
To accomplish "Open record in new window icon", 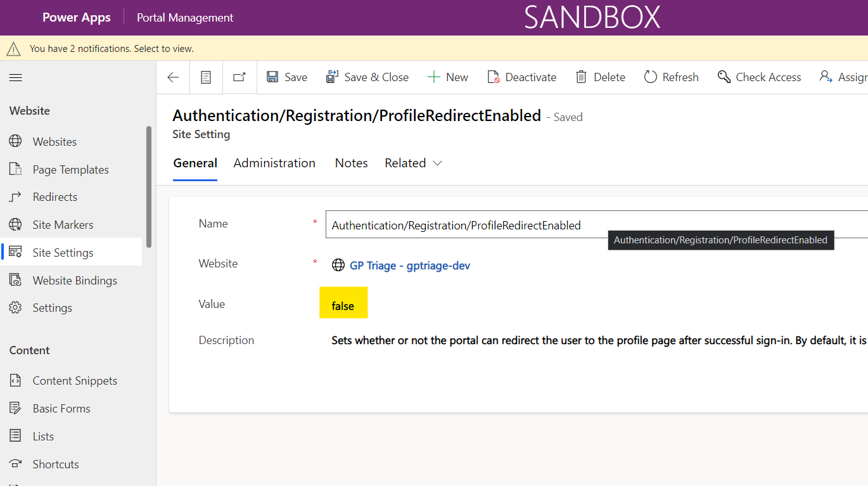I will pos(239,77).
